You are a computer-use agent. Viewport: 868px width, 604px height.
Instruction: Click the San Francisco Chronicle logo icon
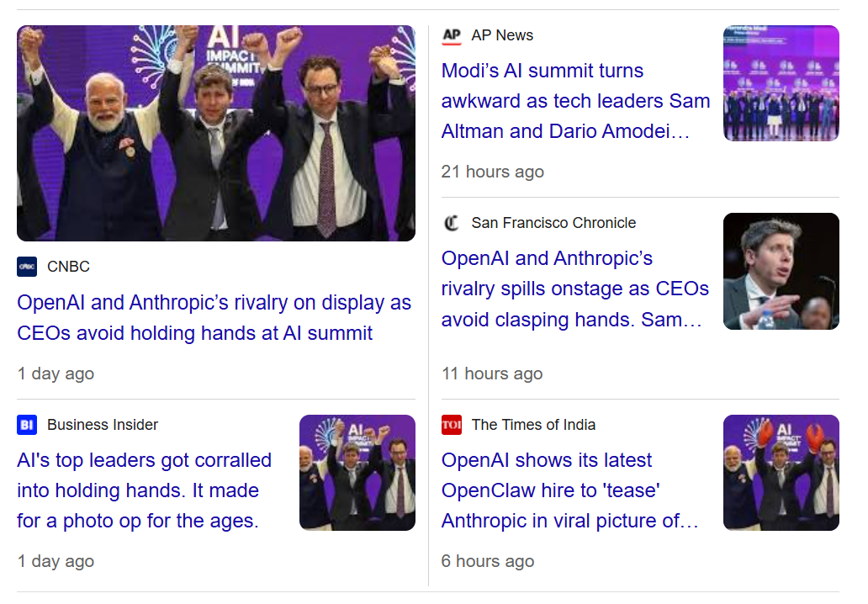[452, 223]
